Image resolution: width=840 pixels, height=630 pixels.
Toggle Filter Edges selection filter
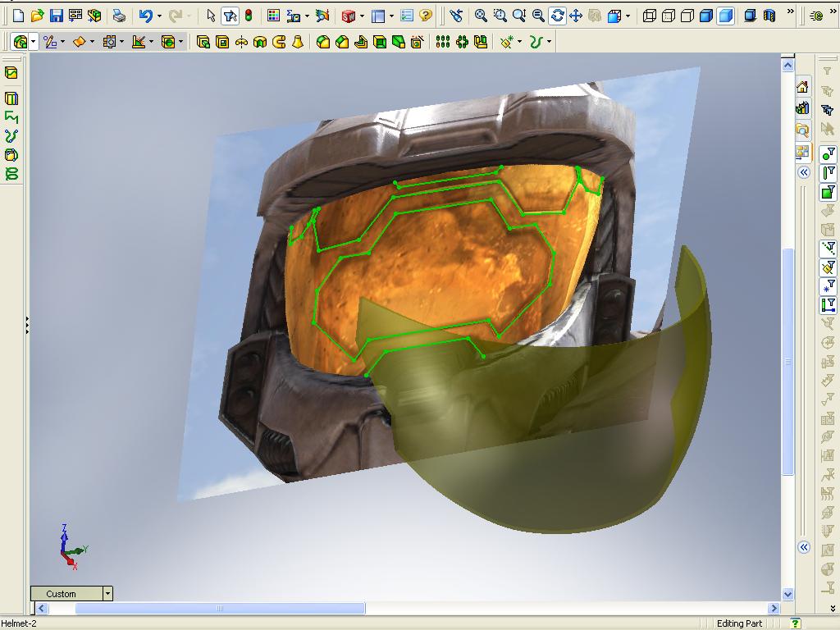click(x=829, y=174)
